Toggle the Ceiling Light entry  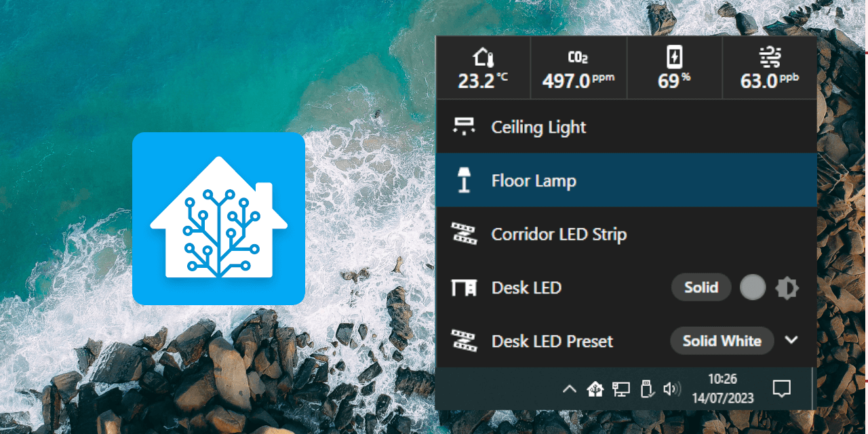tap(538, 127)
